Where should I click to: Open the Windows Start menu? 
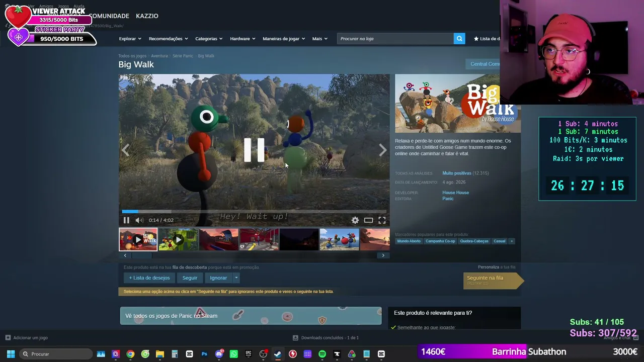coord(11,354)
